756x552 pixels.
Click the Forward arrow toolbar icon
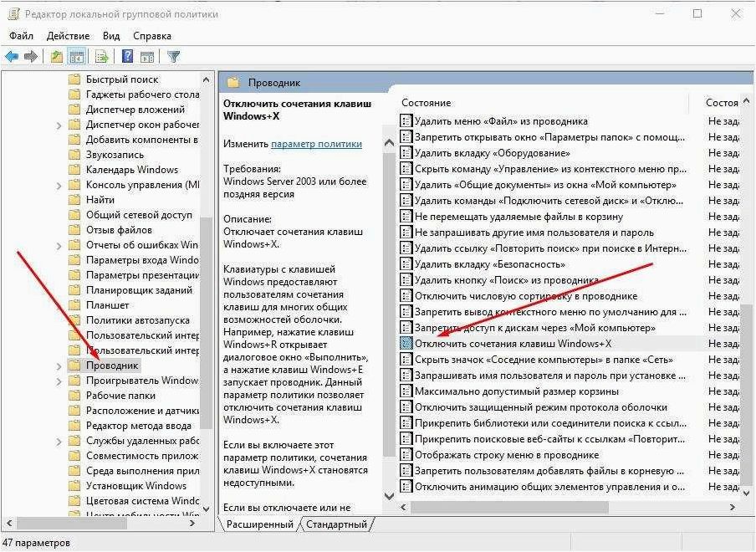31,57
